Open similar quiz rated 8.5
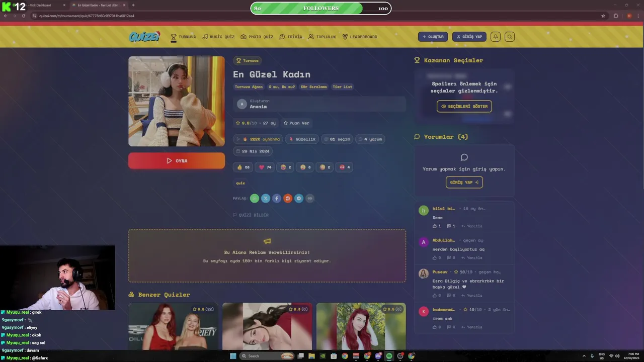The height and width of the screenshot is (362, 644). 361,326
